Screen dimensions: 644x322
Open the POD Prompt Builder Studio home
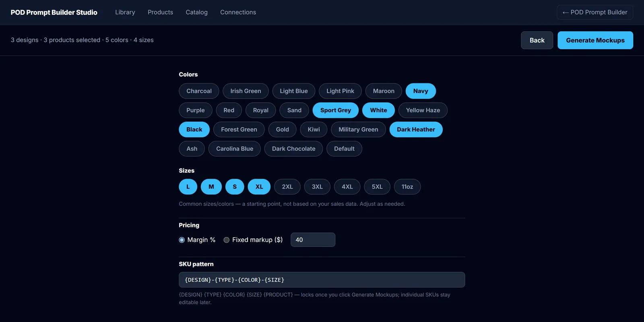(x=54, y=12)
